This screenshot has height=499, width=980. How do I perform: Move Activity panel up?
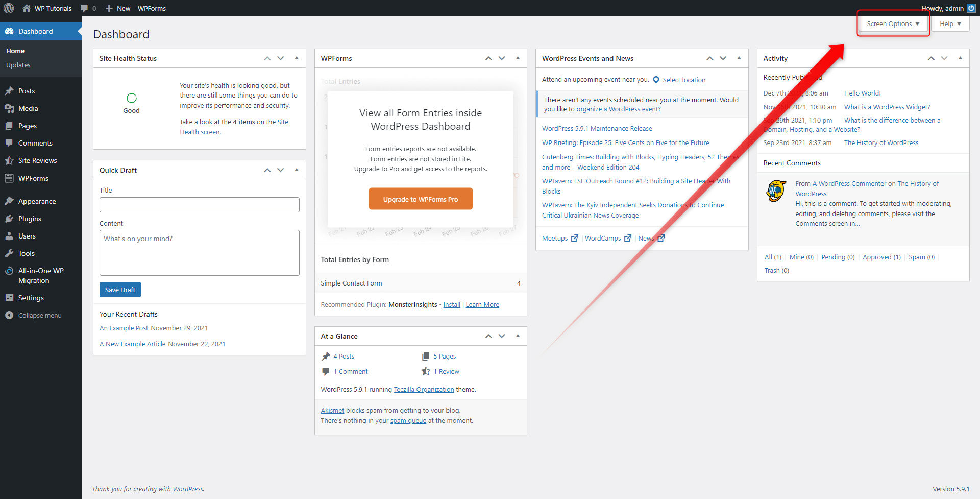click(931, 58)
